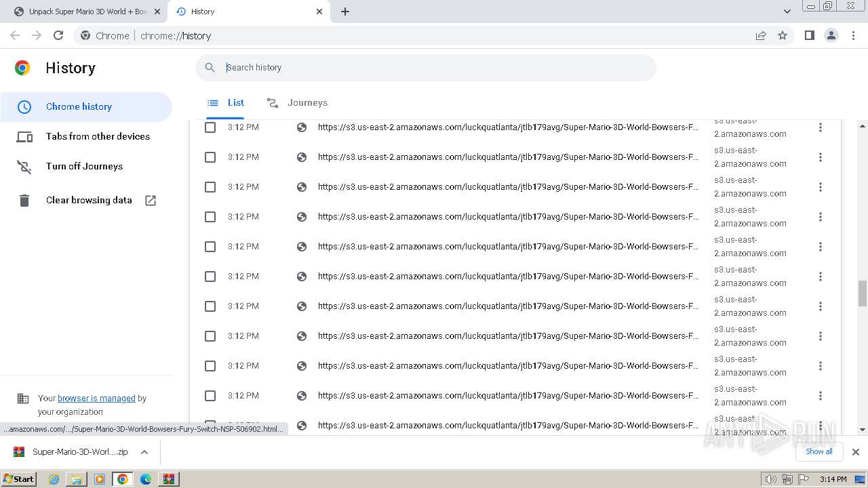Click the Windows Start button
868x488 pixels.
[19, 479]
